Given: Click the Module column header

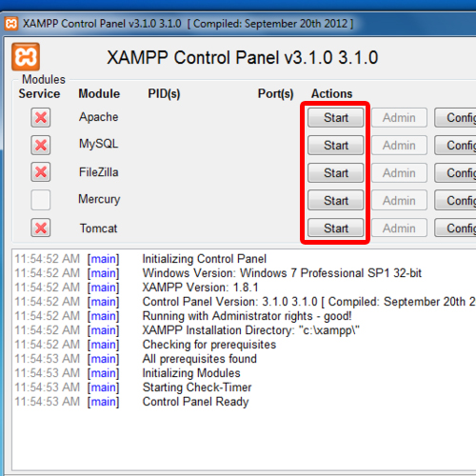Looking at the screenshot, I should pyautogui.click(x=99, y=93).
